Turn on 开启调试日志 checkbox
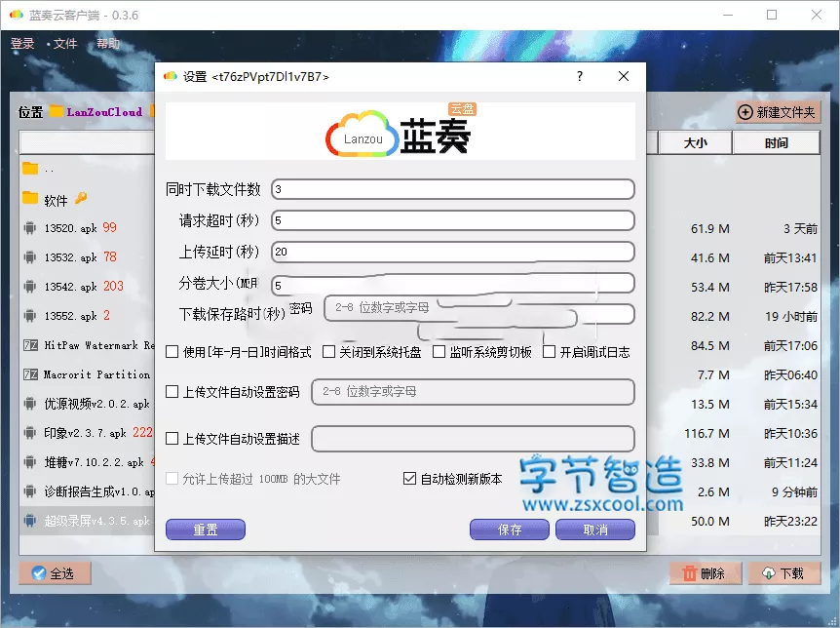The image size is (840, 628). click(x=549, y=352)
